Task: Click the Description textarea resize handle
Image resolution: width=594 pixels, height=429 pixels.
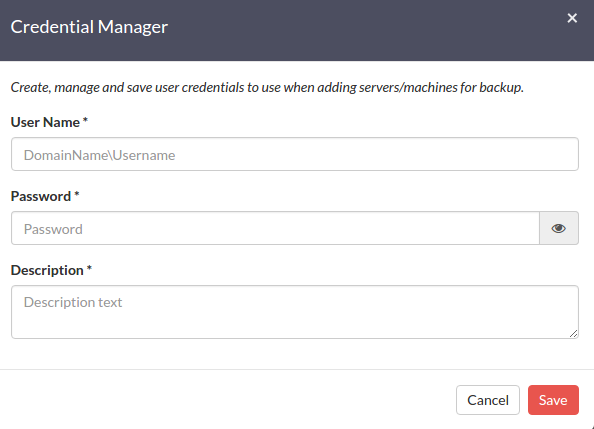Action: tap(574, 333)
